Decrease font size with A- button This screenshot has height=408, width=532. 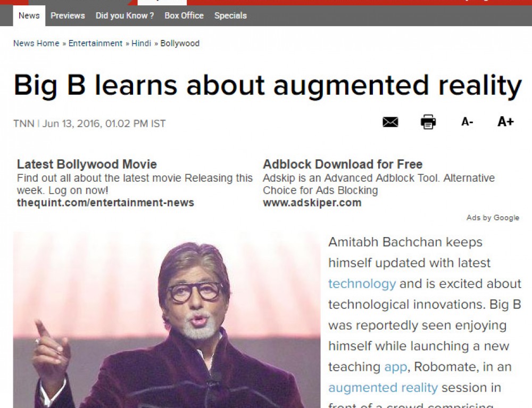tap(467, 122)
